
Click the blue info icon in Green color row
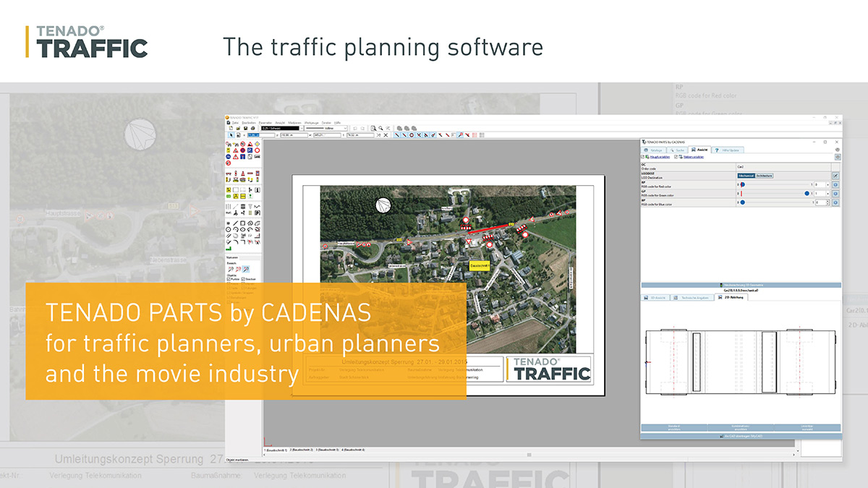point(835,194)
